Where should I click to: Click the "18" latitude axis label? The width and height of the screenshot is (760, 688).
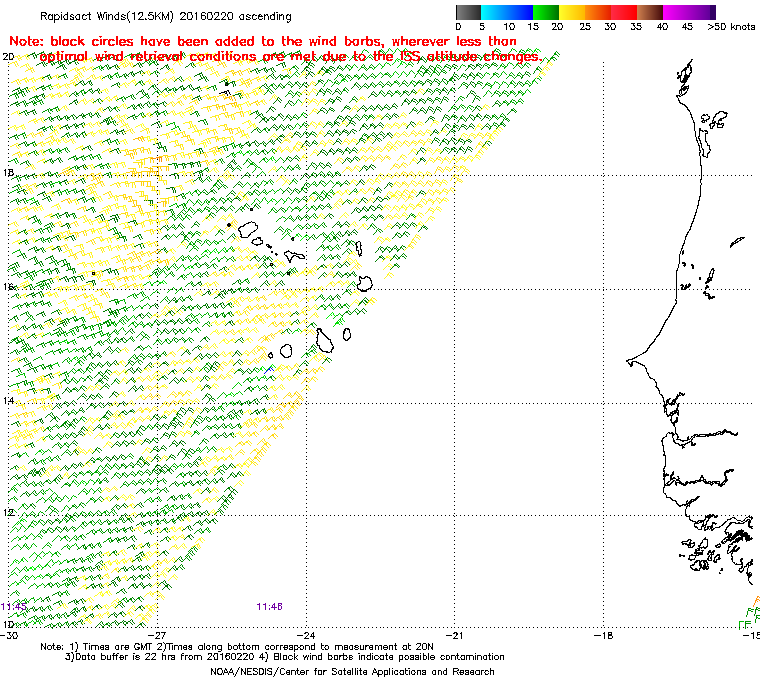(x=8, y=173)
